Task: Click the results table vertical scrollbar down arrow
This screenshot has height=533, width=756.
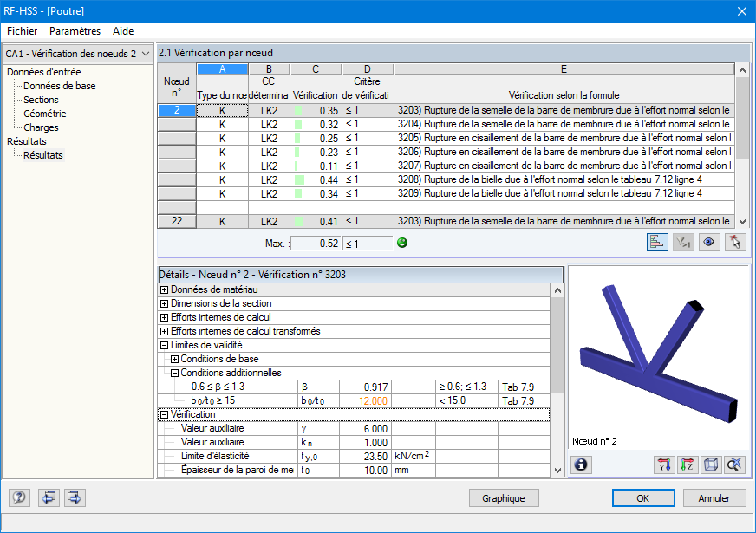Action: (742, 222)
